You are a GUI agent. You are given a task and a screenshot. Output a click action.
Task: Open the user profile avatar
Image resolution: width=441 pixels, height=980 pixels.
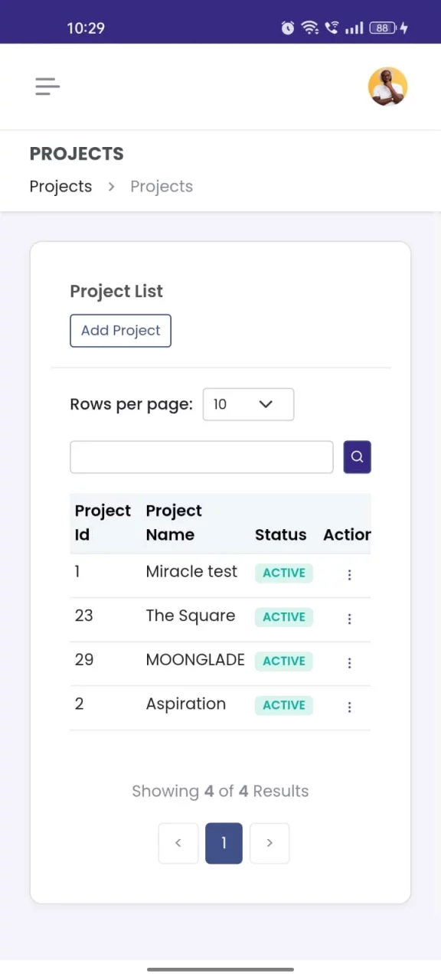pyautogui.click(x=387, y=87)
